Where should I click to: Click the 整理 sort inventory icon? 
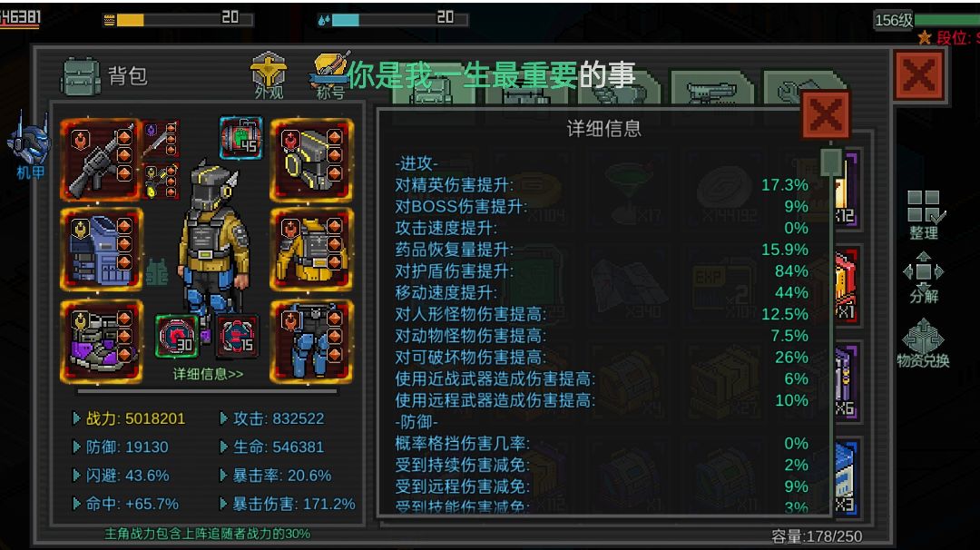924,215
